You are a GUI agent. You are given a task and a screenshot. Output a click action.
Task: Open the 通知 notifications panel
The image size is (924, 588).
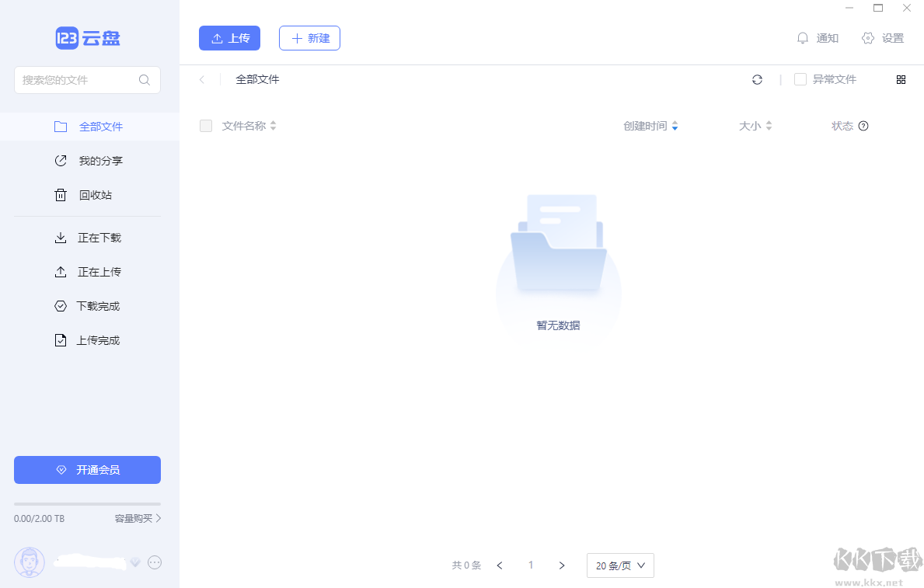point(818,37)
